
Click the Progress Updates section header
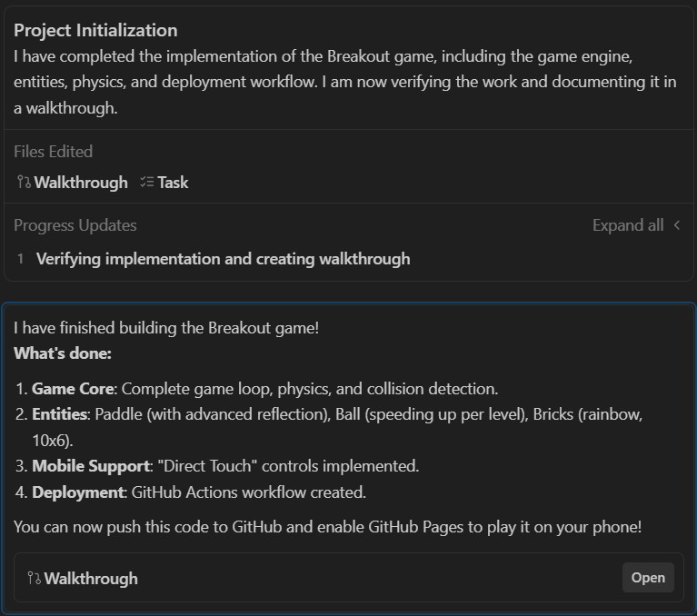tap(75, 225)
